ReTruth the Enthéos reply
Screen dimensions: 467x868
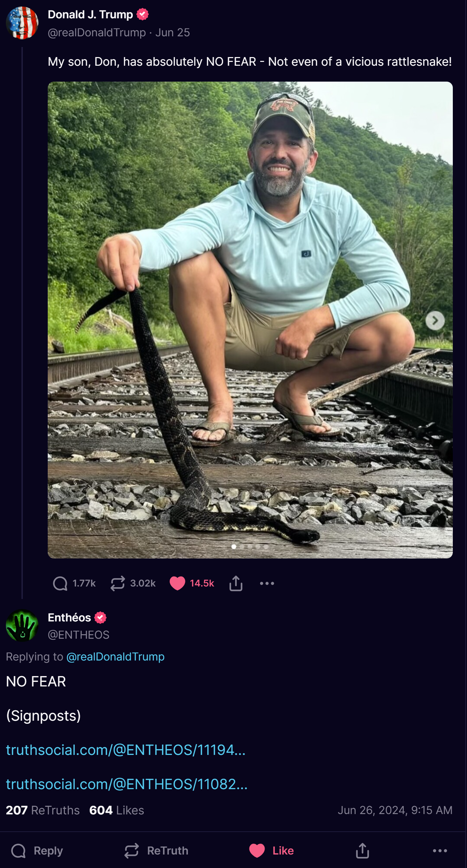pos(156,850)
